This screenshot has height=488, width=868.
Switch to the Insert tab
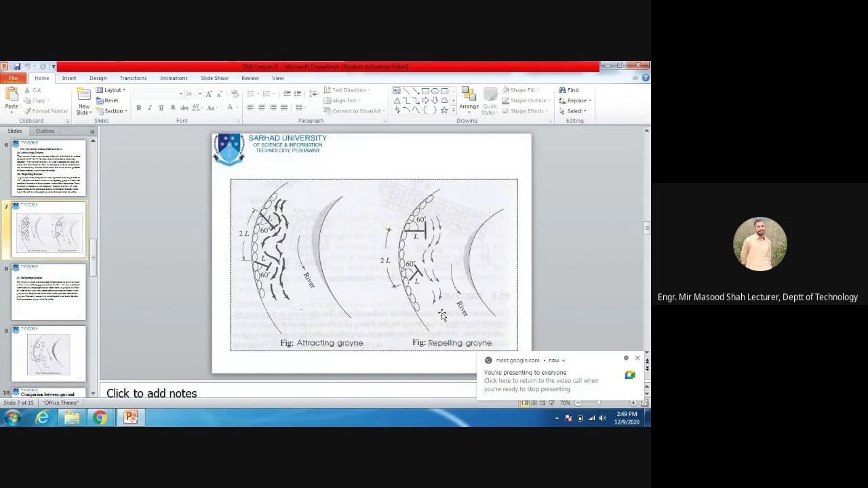(69, 78)
